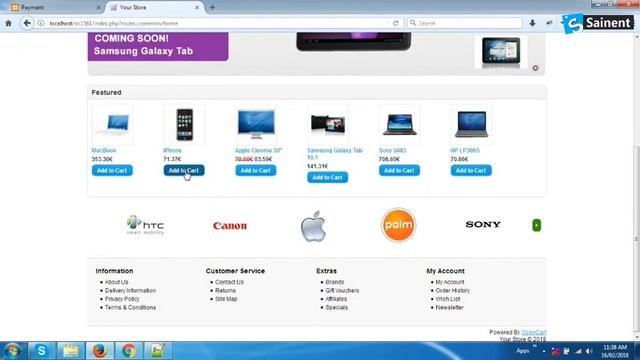
Task: Open the My Account footer link
Action: coord(450,282)
